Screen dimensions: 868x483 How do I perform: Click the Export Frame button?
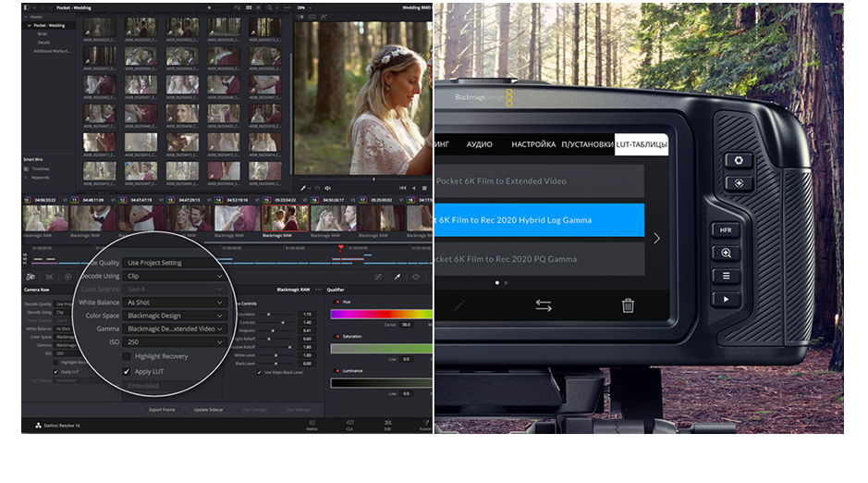pos(162,410)
